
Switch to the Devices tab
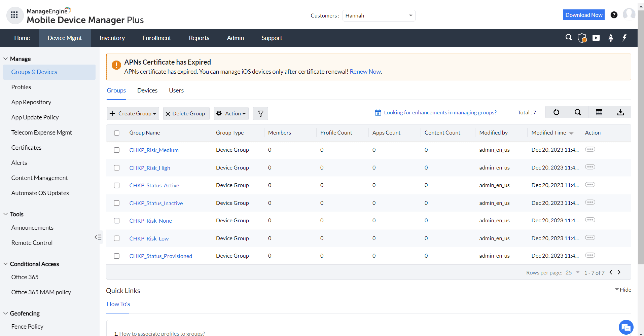click(x=147, y=90)
